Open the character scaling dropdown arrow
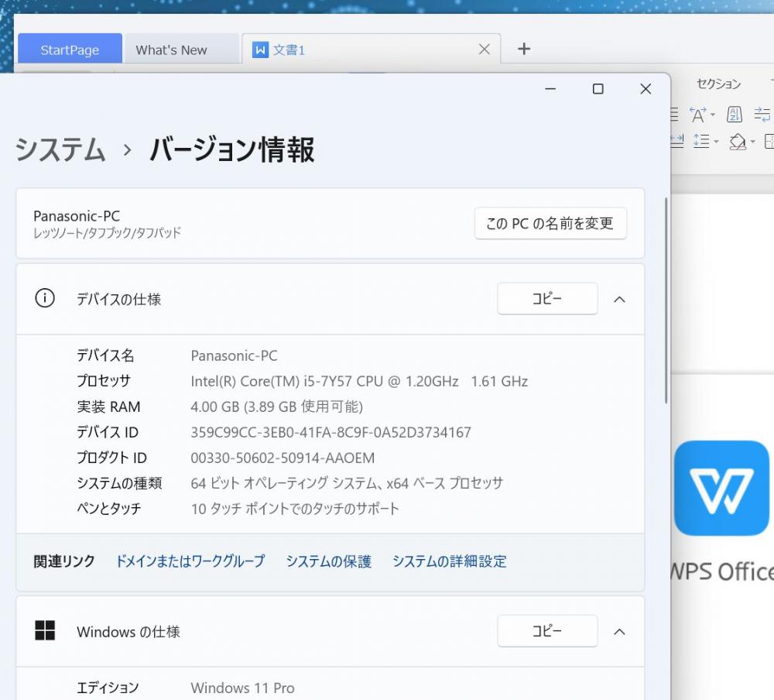The image size is (774, 700). 713,115
